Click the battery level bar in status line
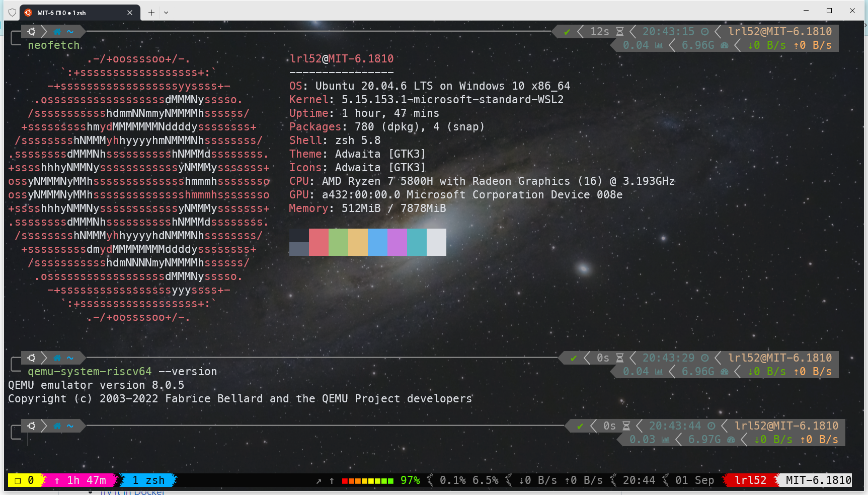Image resolution: width=868 pixels, height=495 pixels. coord(367,481)
